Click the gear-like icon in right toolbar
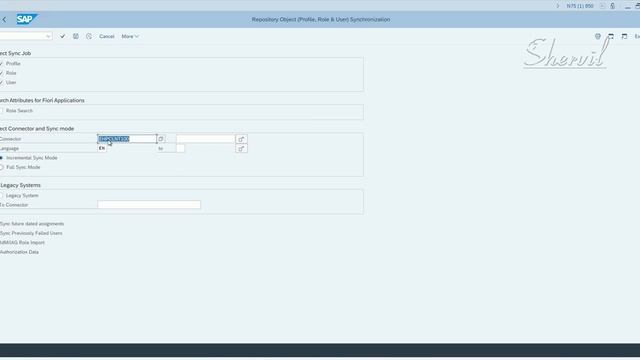The height and width of the screenshot is (360, 640). pos(598,36)
